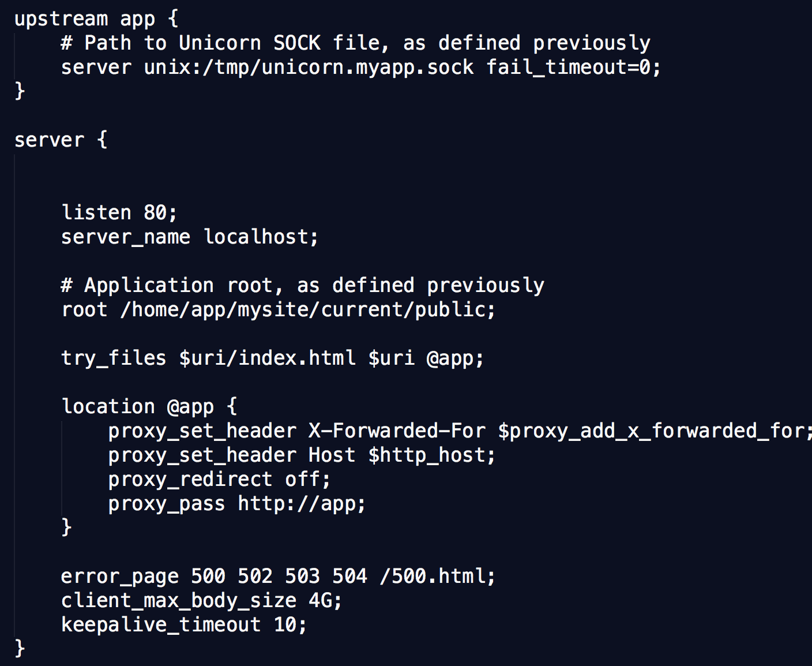The height and width of the screenshot is (666, 812).
Task: Place cursor on 'listen 80;' line
Action: pyautogui.click(x=119, y=213)
